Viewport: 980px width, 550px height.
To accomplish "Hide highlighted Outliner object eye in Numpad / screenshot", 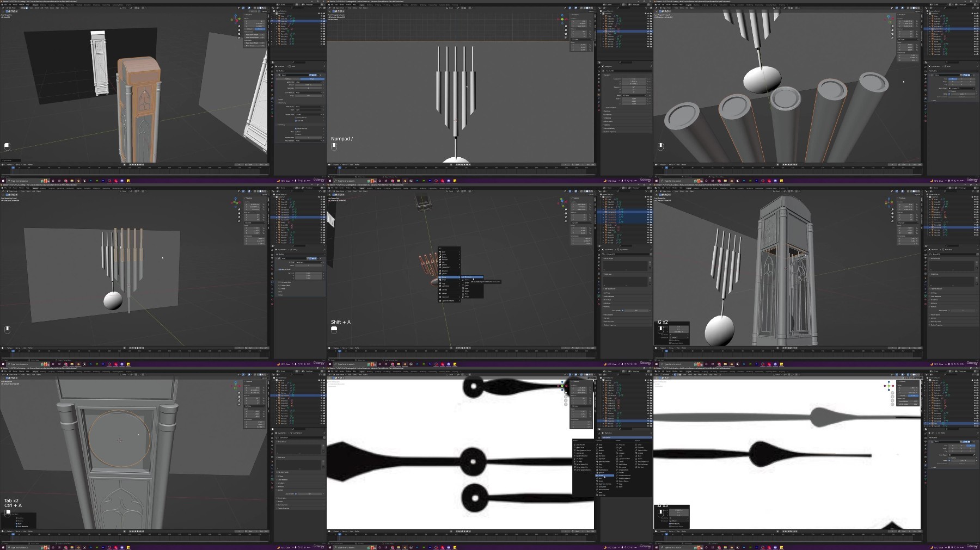I will tap(648, 32).
